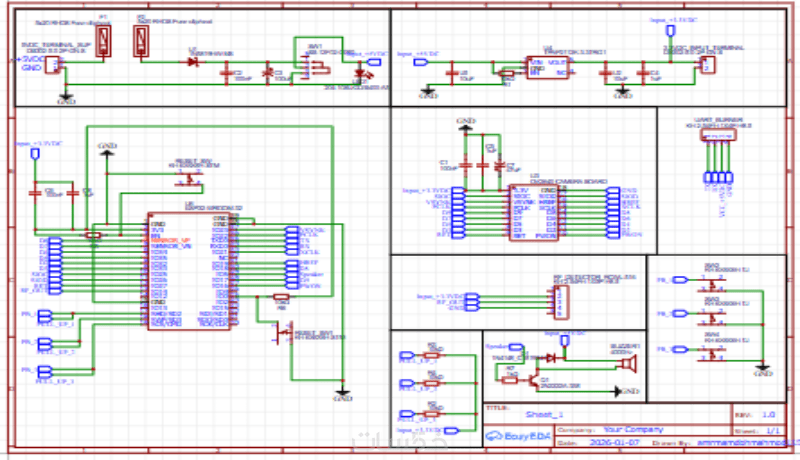Screen dimensions: 800x460
Task: Select the 3.3VDC input terminal connector
Action: pyautogui.click(x=707, y=65)
